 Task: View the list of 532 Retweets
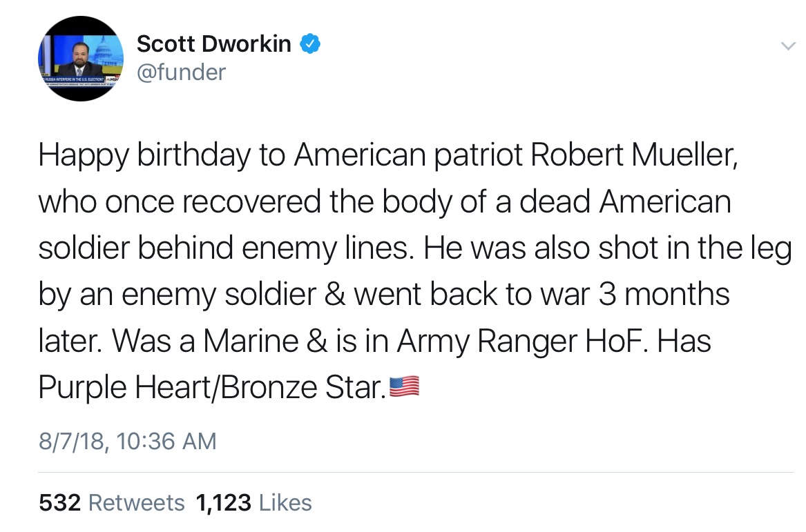point(112,502)
